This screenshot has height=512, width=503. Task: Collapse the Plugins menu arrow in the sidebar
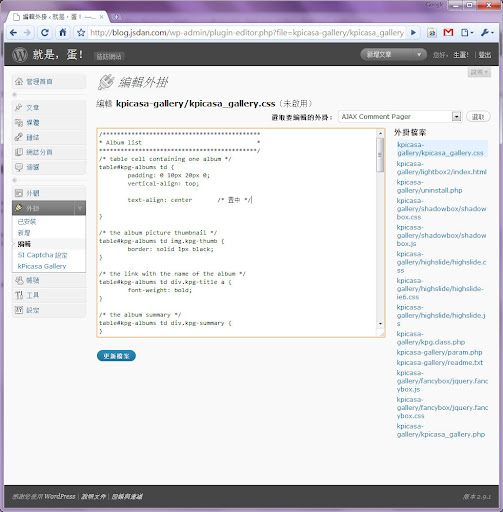tap(80, 208)
